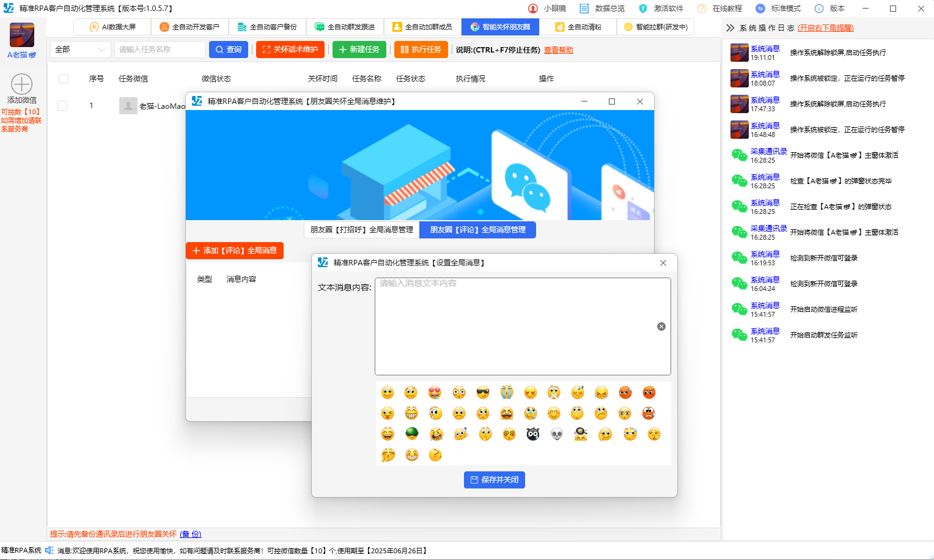Collapse the system log panel arrows
This screenshot has height=560, width=934.
click(730, 28)
